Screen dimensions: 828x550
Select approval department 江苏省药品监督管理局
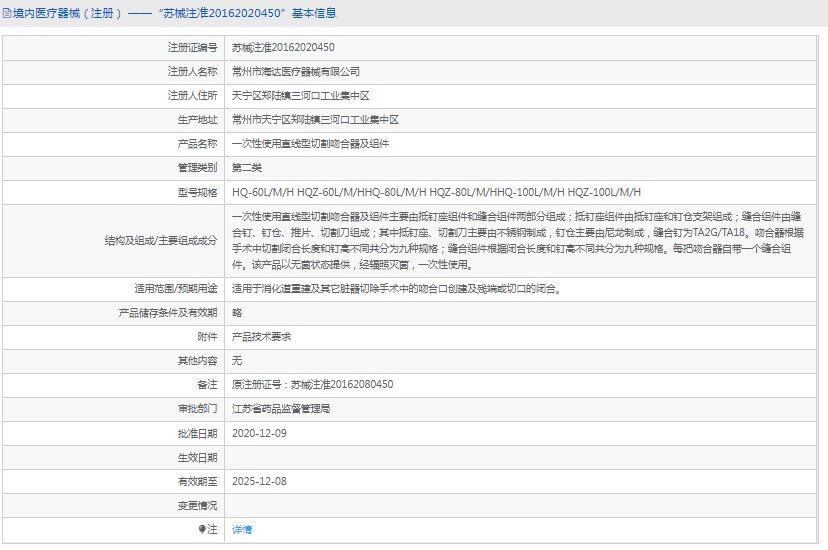(x=281, y=409)
